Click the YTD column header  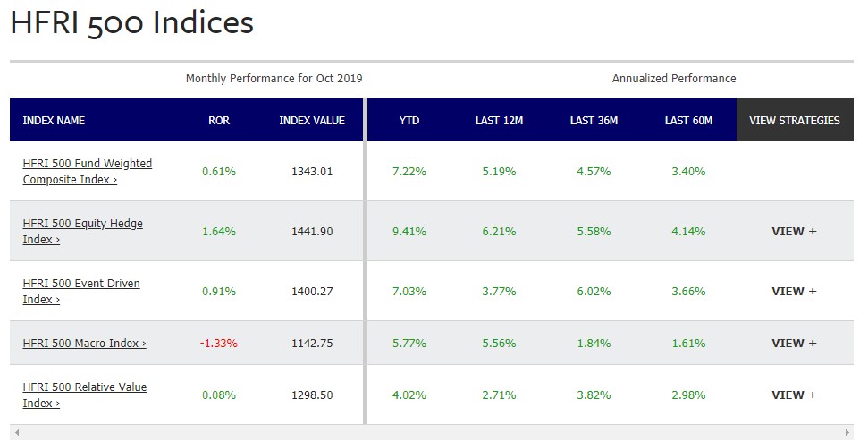tap(409, 120)
